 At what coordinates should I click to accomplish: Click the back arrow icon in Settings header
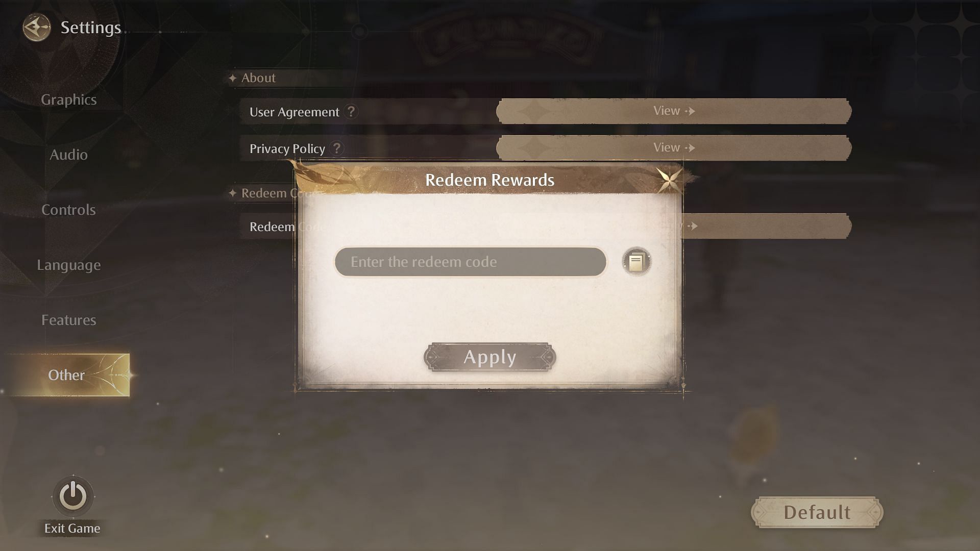click(x=36, y=27)
